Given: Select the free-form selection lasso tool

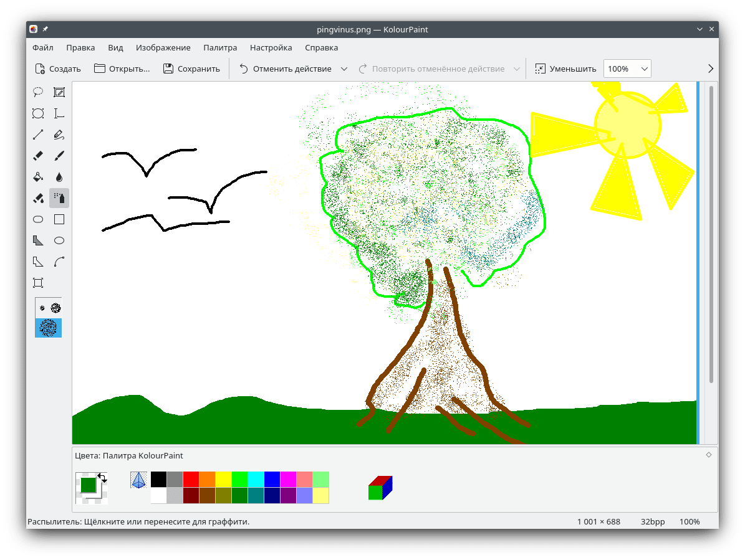Looking at the screenshot, I should click(38, 92).
